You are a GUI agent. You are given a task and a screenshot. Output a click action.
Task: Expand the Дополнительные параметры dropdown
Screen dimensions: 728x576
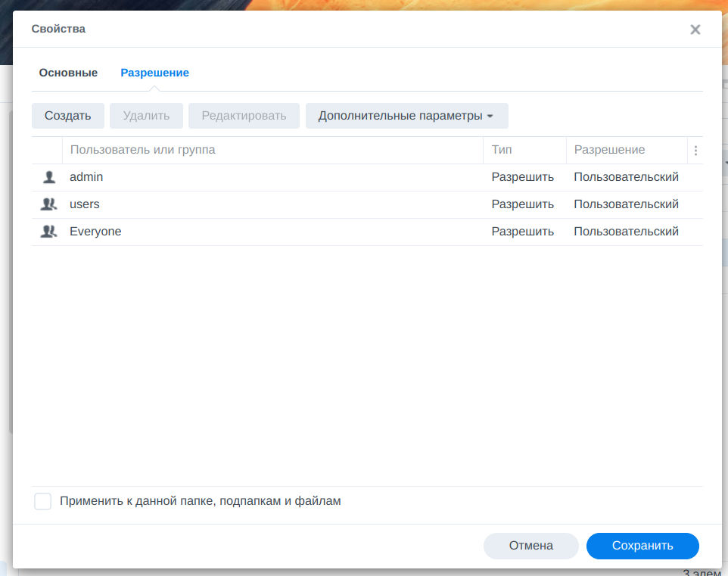pos(406,116)
